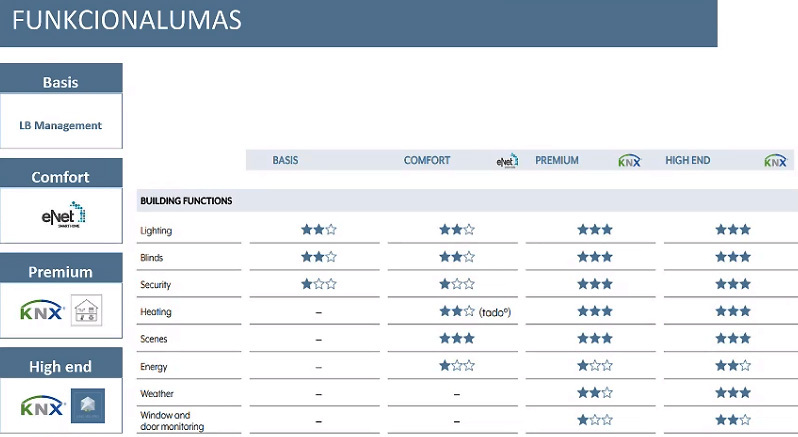Image resolution: width=798 pixels, height=437 pixels.
Task: Click the PREMIUM column header text
Action: click(x=557, y=160)
